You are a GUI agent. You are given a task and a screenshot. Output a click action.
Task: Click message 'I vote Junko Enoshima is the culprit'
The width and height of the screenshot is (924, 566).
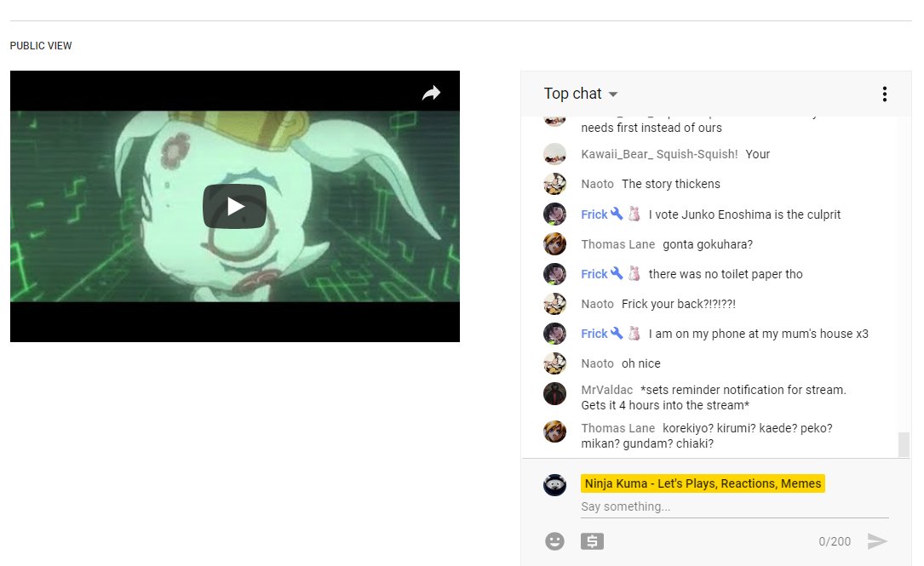tap(744, 214)
